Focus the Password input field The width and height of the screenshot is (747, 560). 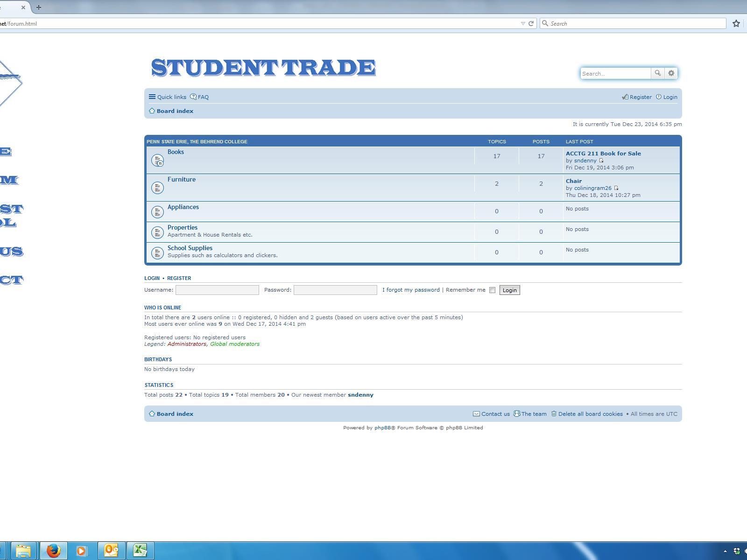click(335, 290)
